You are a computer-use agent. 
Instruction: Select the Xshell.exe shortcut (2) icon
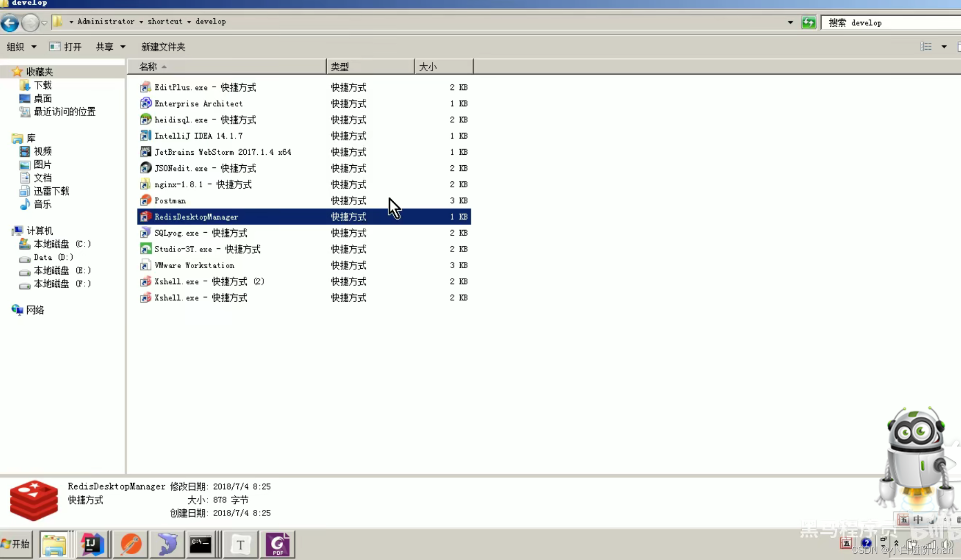[x=145, y=282]
